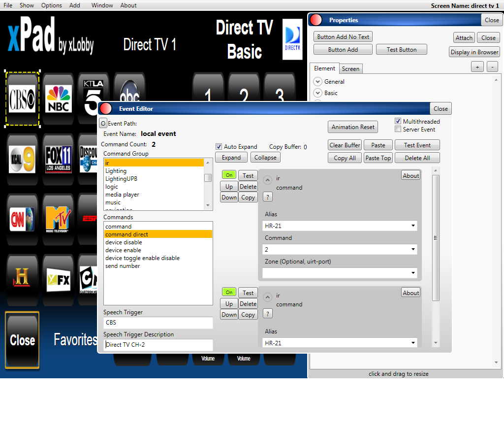Click the command list vertical scrollbar thumb
The image size is (504, 430).
click(x=436, y=238)
